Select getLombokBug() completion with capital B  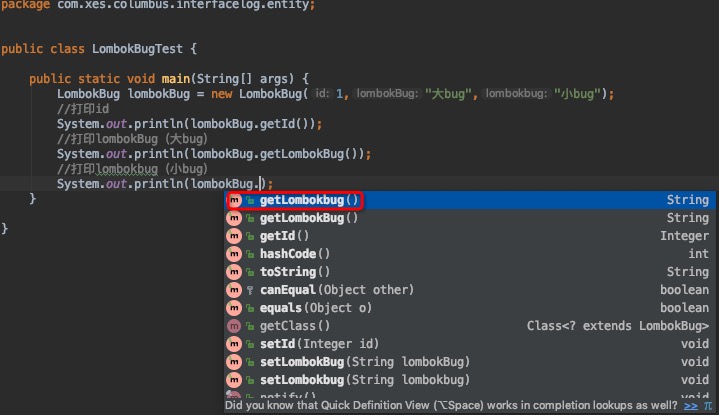tap(469, 218)
